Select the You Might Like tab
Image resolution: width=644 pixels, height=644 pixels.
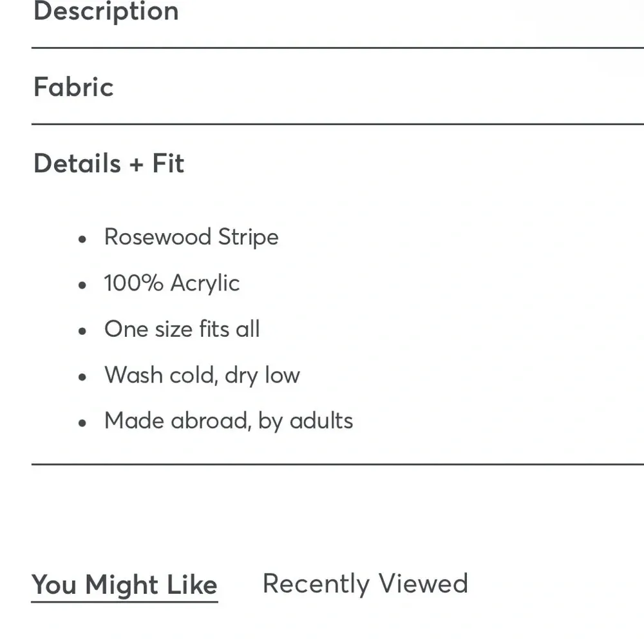[124, 585]
